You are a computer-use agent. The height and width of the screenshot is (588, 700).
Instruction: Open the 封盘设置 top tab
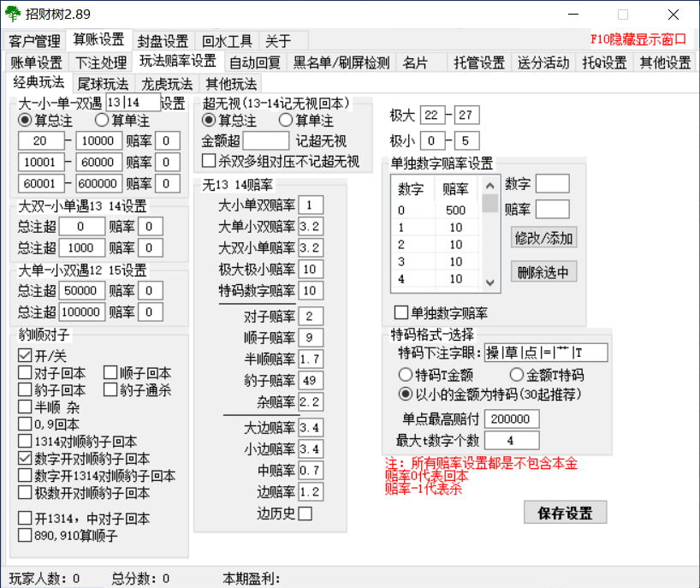163,41
